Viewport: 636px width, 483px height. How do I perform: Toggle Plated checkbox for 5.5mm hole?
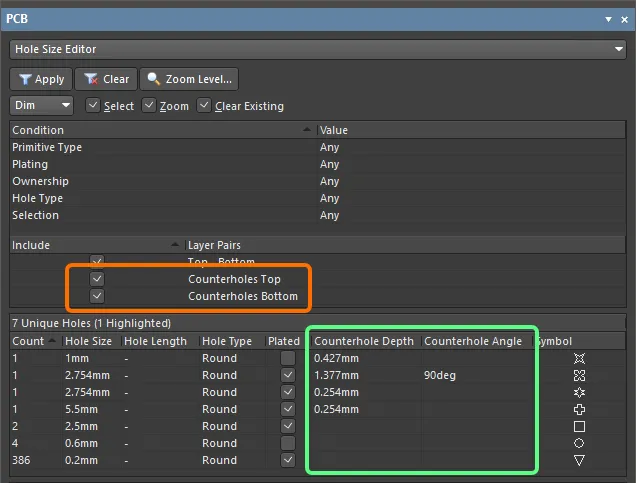pos(288,409)
